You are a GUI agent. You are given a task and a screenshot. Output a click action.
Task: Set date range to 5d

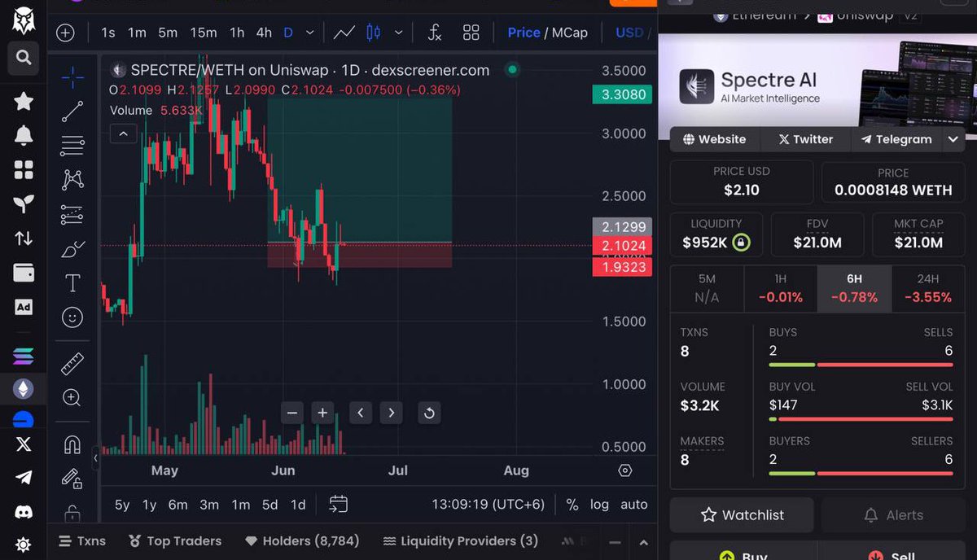point(270,505)
